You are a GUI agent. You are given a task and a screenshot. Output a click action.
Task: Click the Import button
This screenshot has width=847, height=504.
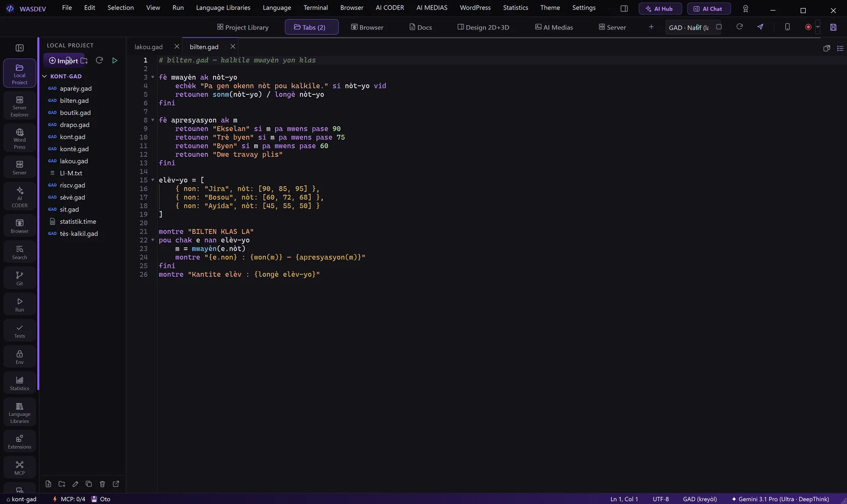pos(64,61)
